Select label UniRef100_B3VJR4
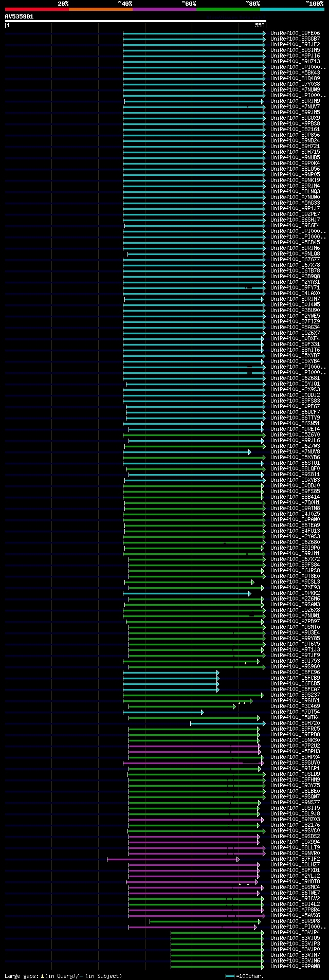Image resolution: width=329 pixels, height=980 pixels. click(x=295, y=932)
